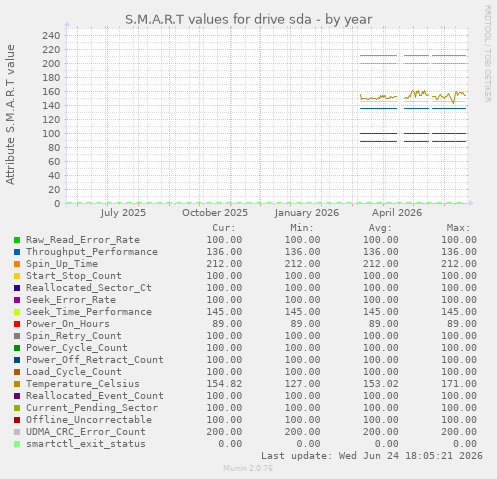Click the Raw_Read_Error_Rate green legend swatch
Image resolution: width=497 pixels, height=479 pixels.
(x=17, y=240)
